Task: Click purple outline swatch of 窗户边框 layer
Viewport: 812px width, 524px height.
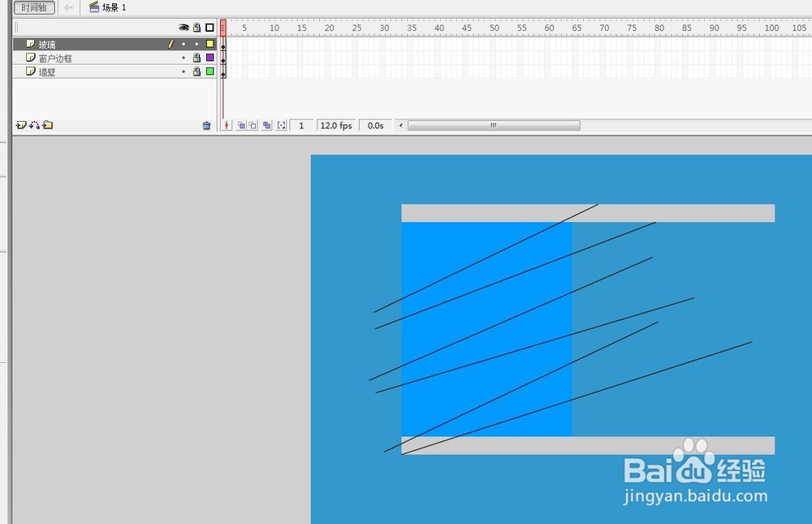Action: [209, 58]
